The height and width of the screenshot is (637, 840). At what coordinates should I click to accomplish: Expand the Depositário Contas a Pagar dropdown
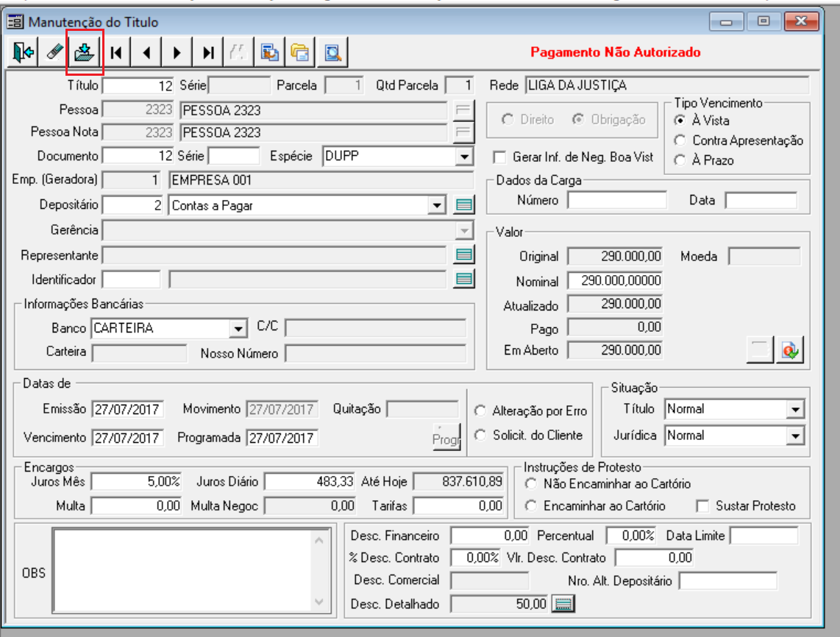point(437,206)
